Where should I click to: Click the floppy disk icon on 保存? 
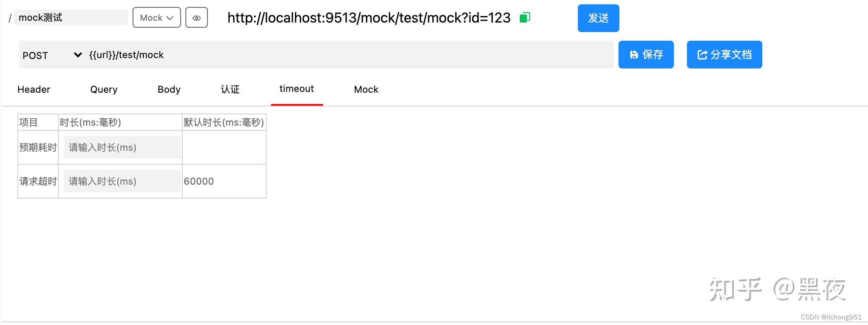click(x=634, y=55)
